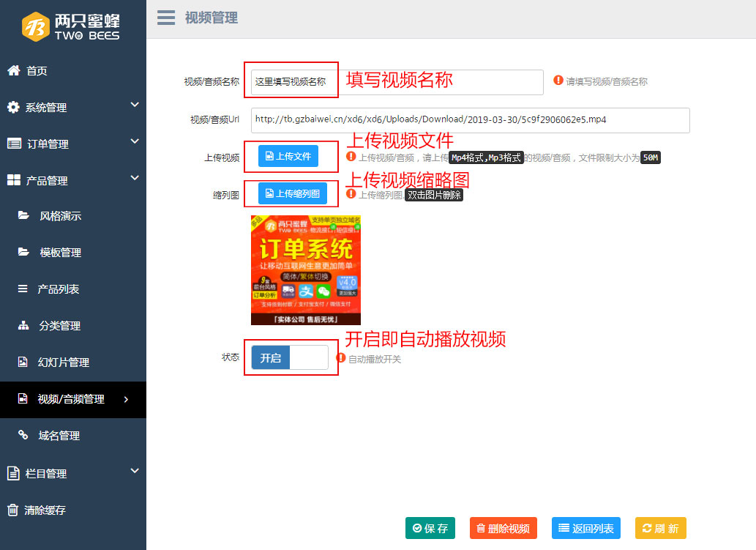Click the arrow next to 视频/音频管理

[127, 399]
